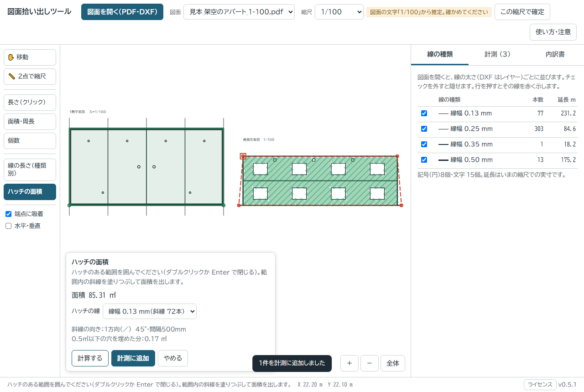Zoom in with the plus button
Screen dimensions: 584x392
349,363
